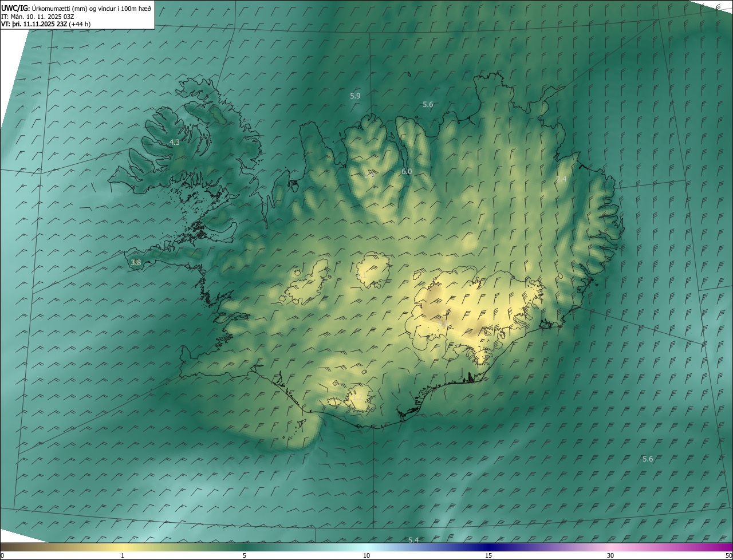This screenshot has width=733, height=560.
Task: Click the colorbar tick label 0
Action: point(2,555)
